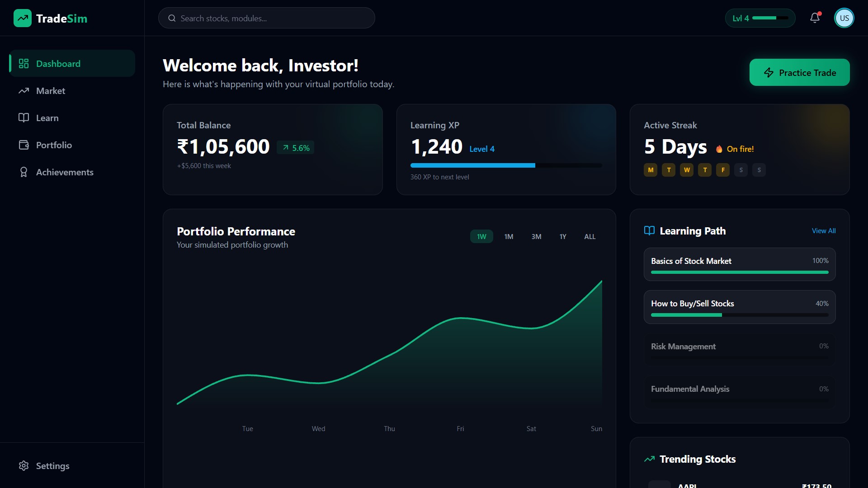
Task: Select the 1W chart range
Action: (x=481, y=236)
